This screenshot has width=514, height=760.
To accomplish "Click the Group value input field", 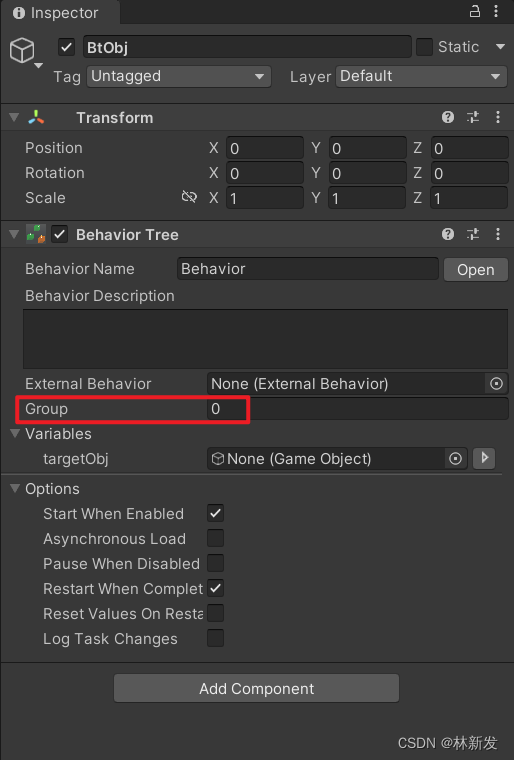I will [x=357, y=409].
